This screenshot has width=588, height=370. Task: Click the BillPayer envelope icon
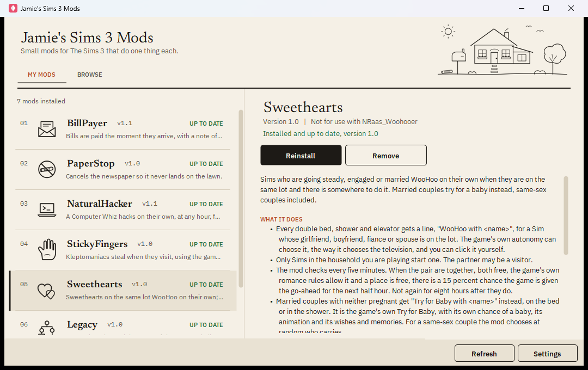[x=47, y=129]
